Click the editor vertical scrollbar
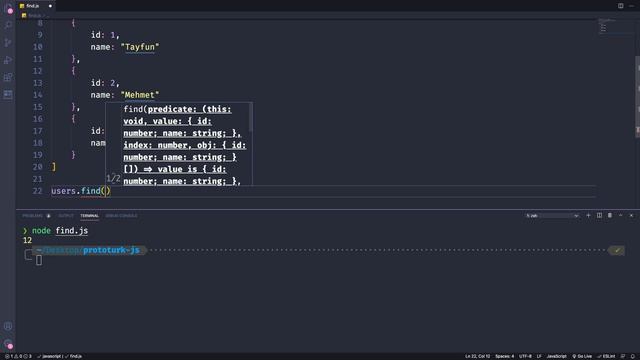This screenshot has height=360, width=640. (x=638, y=97)
